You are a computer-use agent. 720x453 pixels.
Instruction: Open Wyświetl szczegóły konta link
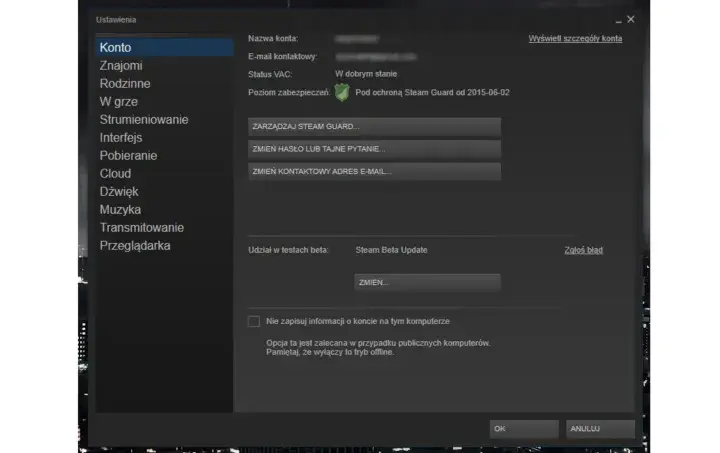(x=575, y=39)
